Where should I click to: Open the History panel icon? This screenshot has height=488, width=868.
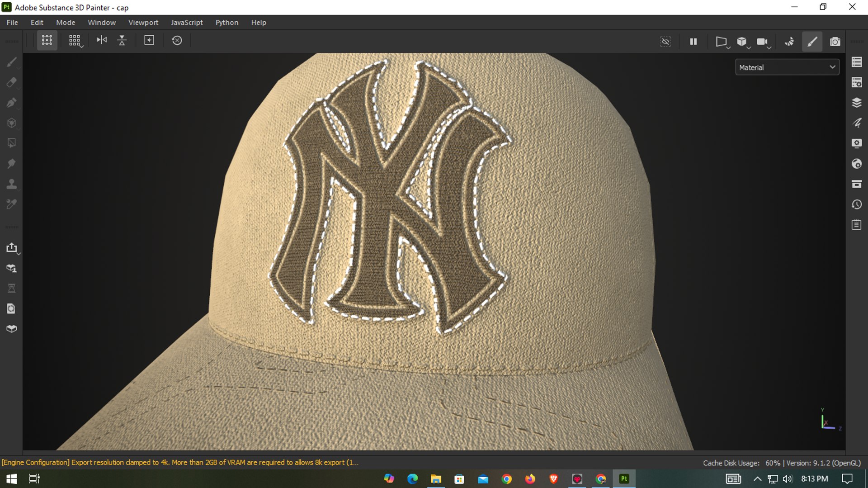857,204
